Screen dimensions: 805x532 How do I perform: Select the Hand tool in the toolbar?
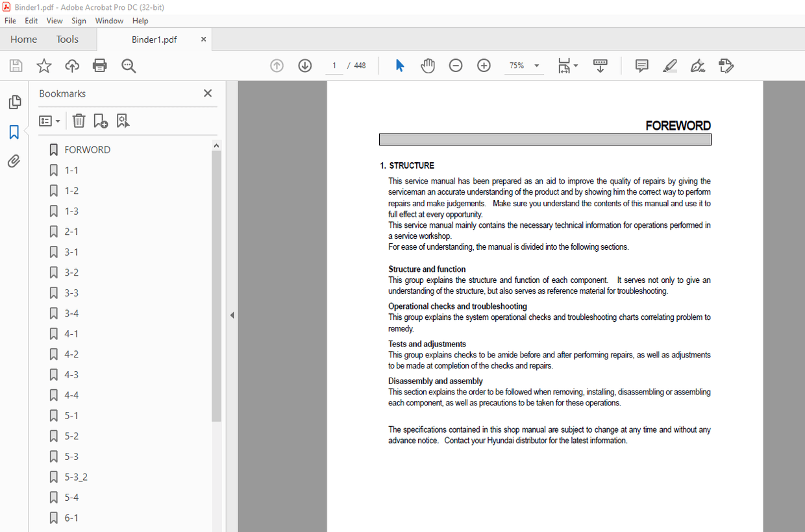pos(428,65)
